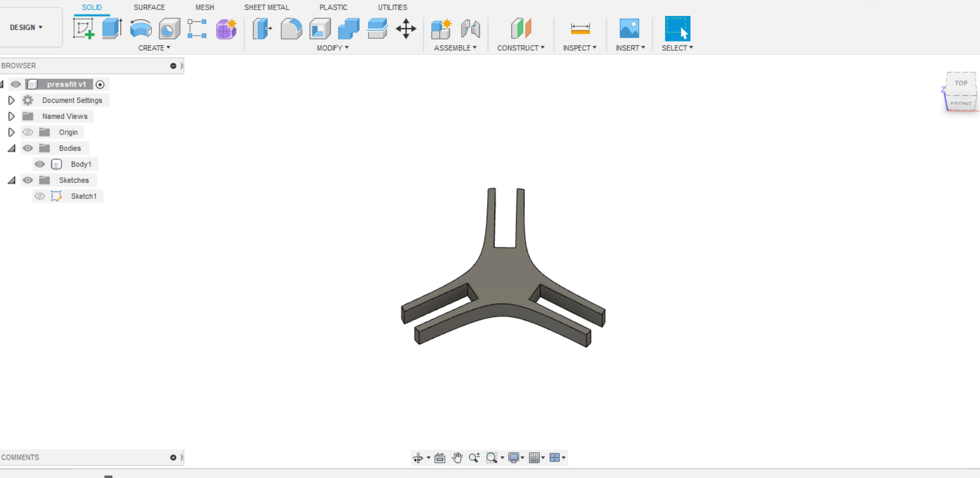
Task: Hide the Sketches folder
Action: pos(28,180)
